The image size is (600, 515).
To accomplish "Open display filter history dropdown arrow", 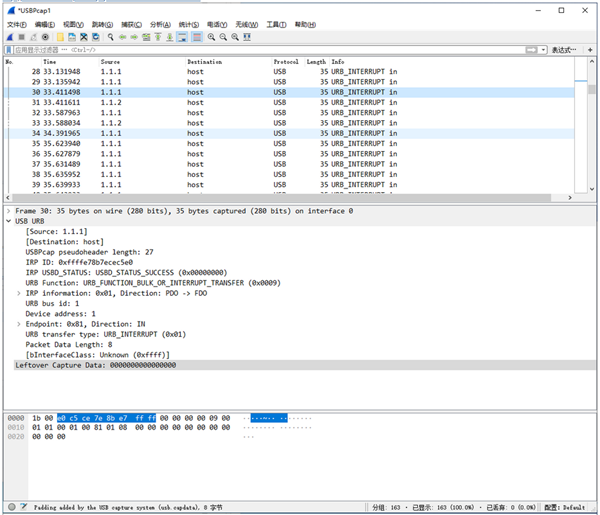I will (x=543, y=50).
